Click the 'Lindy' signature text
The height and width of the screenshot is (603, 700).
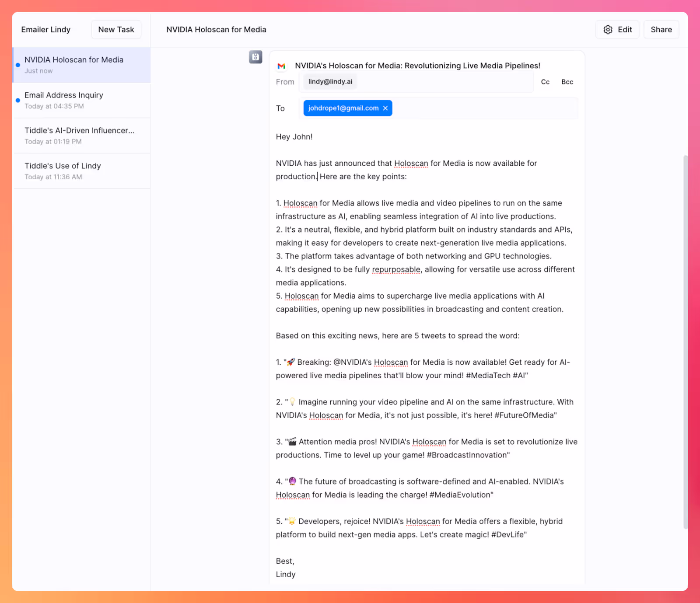coord(286,575)
